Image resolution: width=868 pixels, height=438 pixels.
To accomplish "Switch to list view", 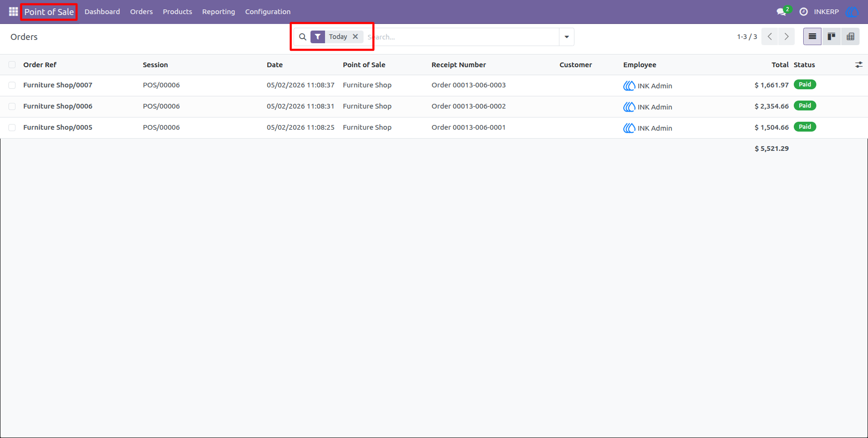I will coord(812,37).
